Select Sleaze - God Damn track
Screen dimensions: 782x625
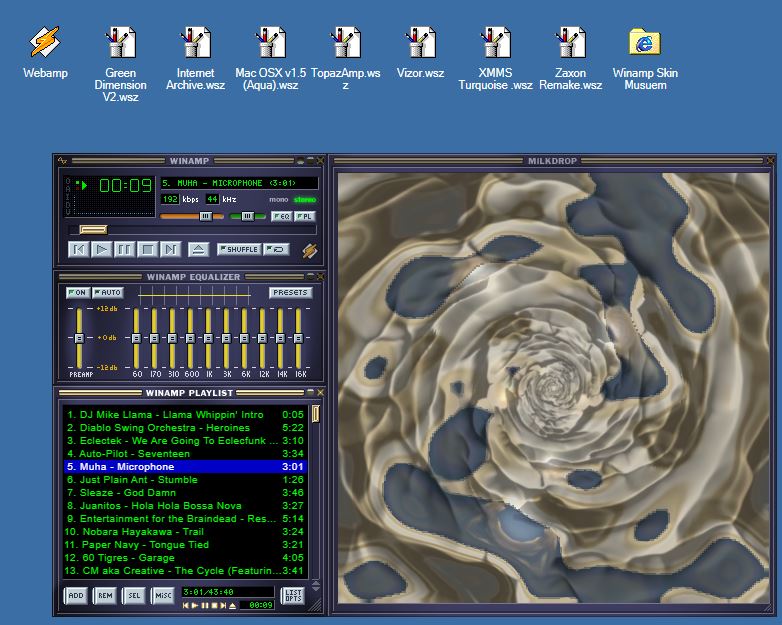(x=185, y=492)
